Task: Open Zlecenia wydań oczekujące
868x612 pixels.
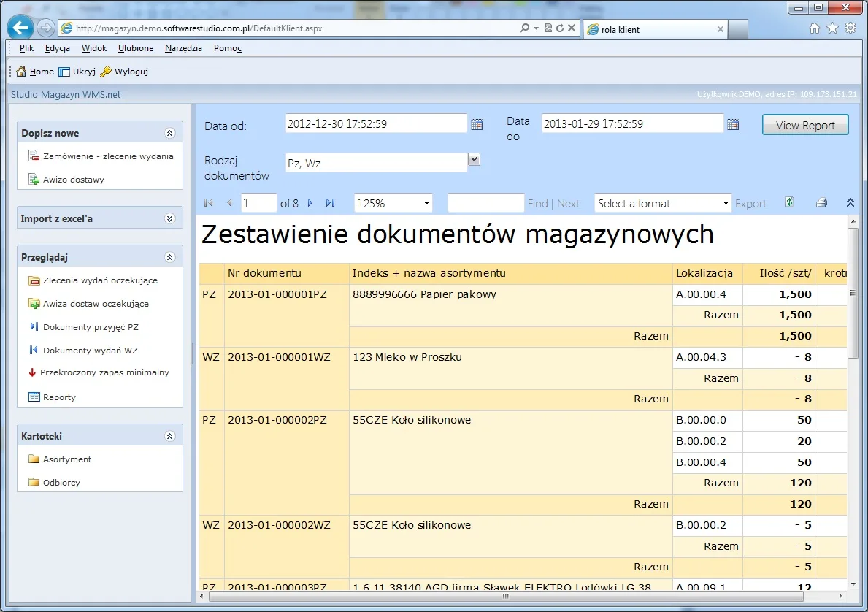Action: click(93, 280)
